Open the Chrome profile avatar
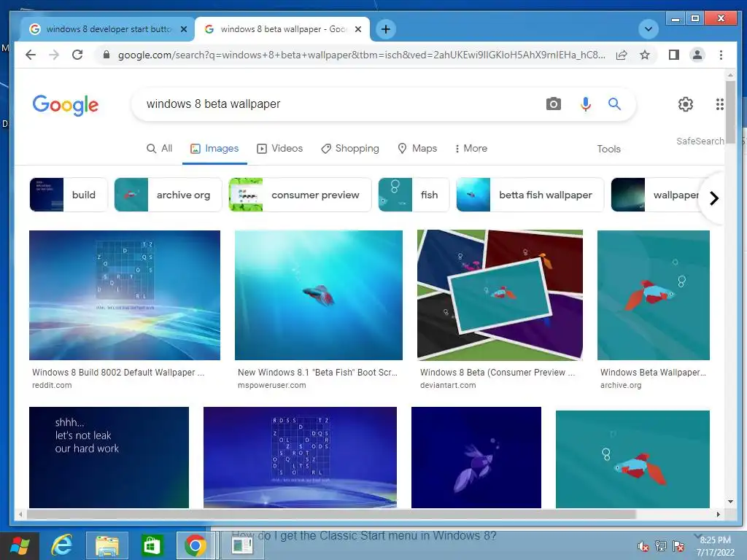The width and height of the screenshot is (747, 560). tap(697, 55)
